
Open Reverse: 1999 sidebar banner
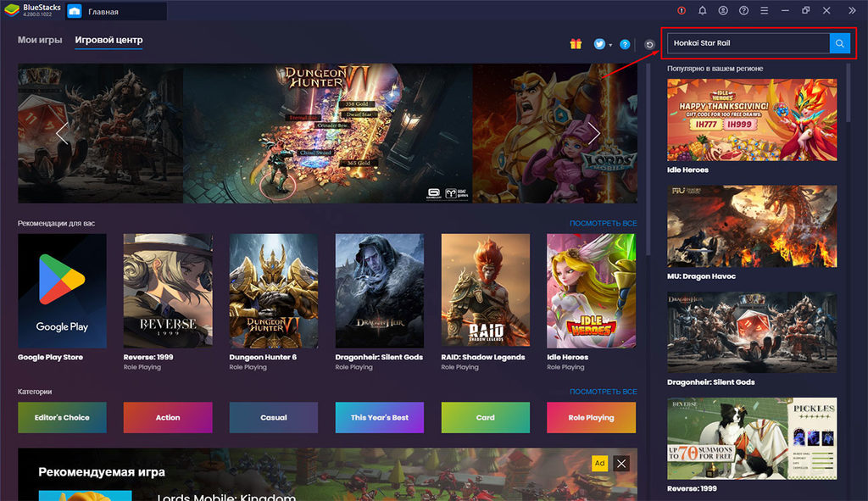(752, 438)
